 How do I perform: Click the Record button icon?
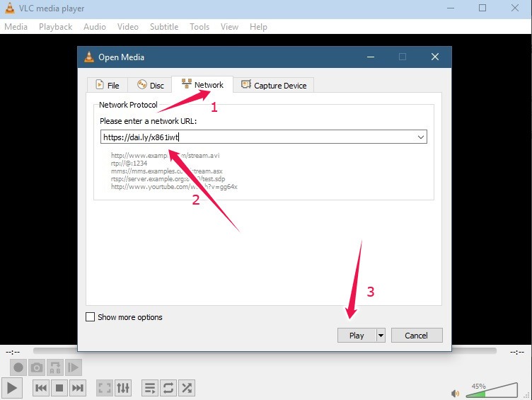click(18, 367)
